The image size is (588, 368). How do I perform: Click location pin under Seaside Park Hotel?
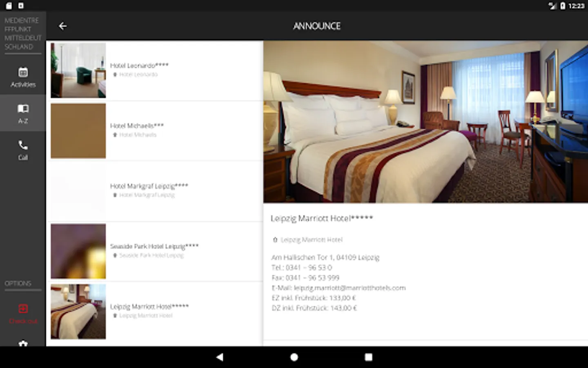point(115,255)
